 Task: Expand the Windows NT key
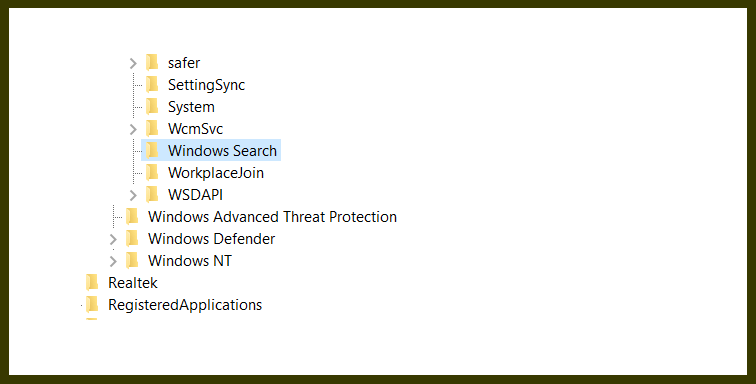[x=113, y=261]
